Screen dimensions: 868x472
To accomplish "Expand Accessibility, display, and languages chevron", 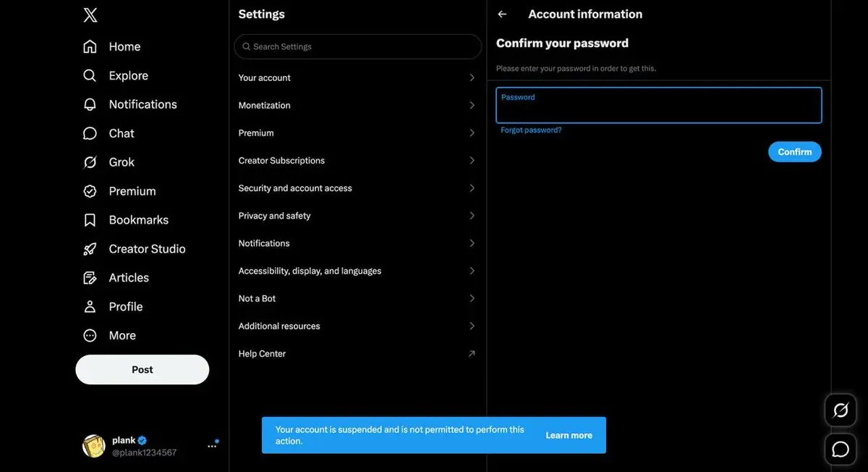I will [472, 271].
